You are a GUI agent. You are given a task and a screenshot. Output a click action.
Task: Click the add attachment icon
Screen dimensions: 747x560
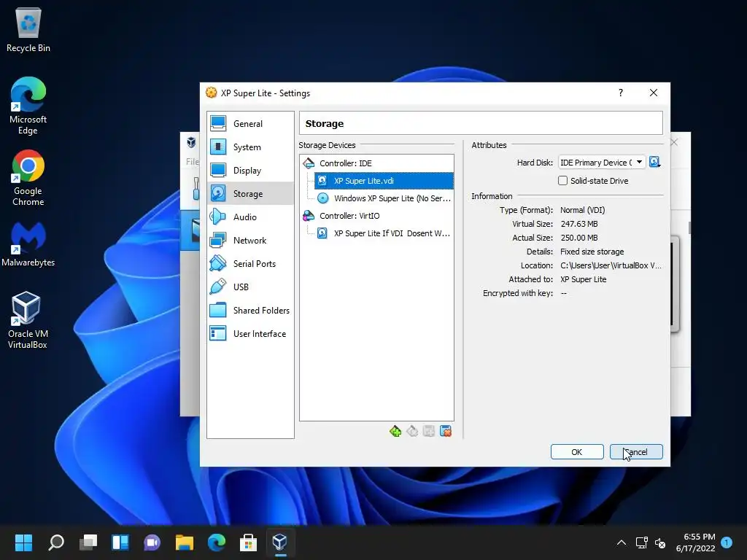[x=429, y=432]
